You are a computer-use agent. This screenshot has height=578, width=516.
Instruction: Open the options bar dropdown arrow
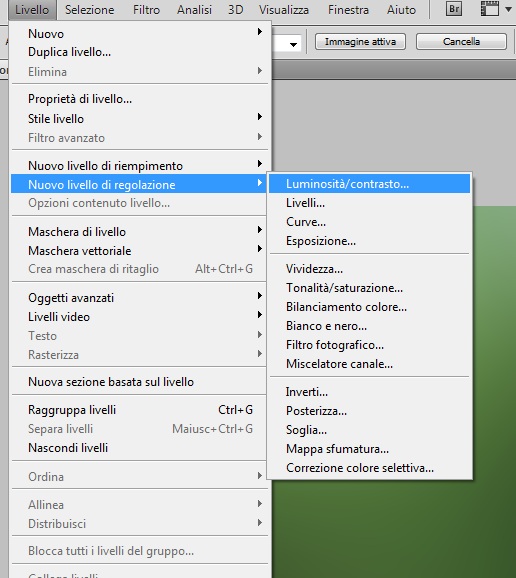tap(293, 45)
